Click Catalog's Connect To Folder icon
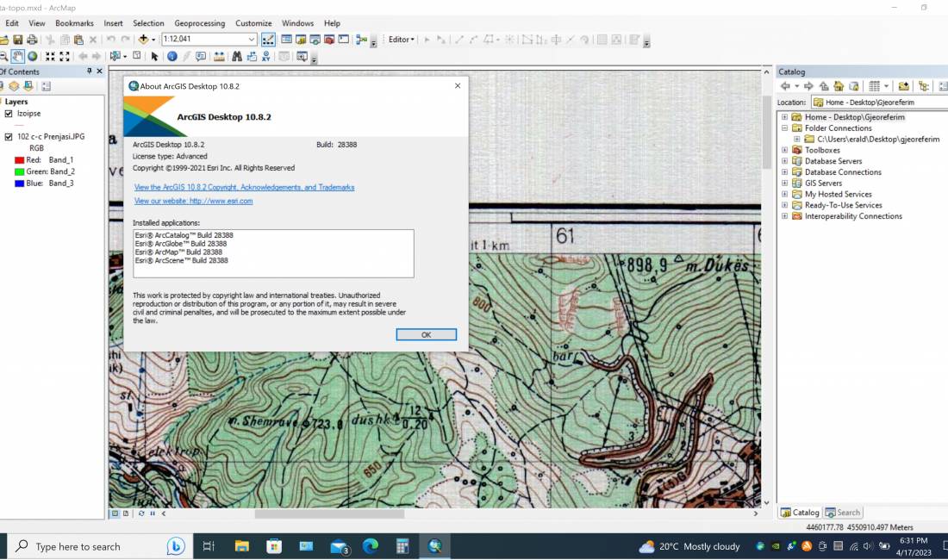The height and width of the screenshot is (560, 948). (x=903, y=86)
